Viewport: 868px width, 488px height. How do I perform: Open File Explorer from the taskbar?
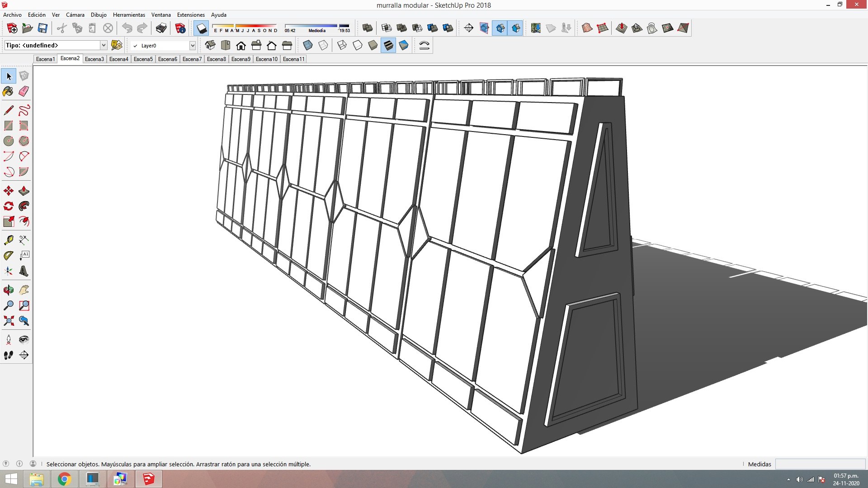(x=37, y=479)
